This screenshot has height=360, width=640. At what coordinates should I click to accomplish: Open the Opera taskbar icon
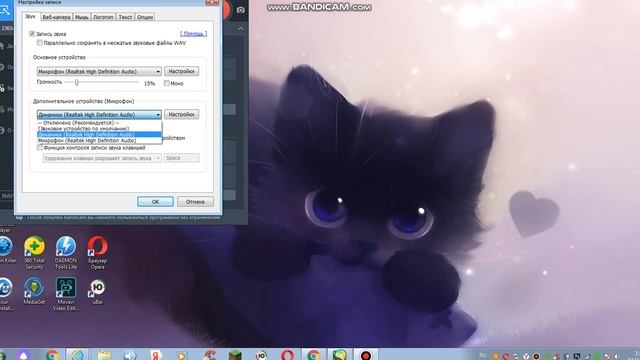(287, 355)
